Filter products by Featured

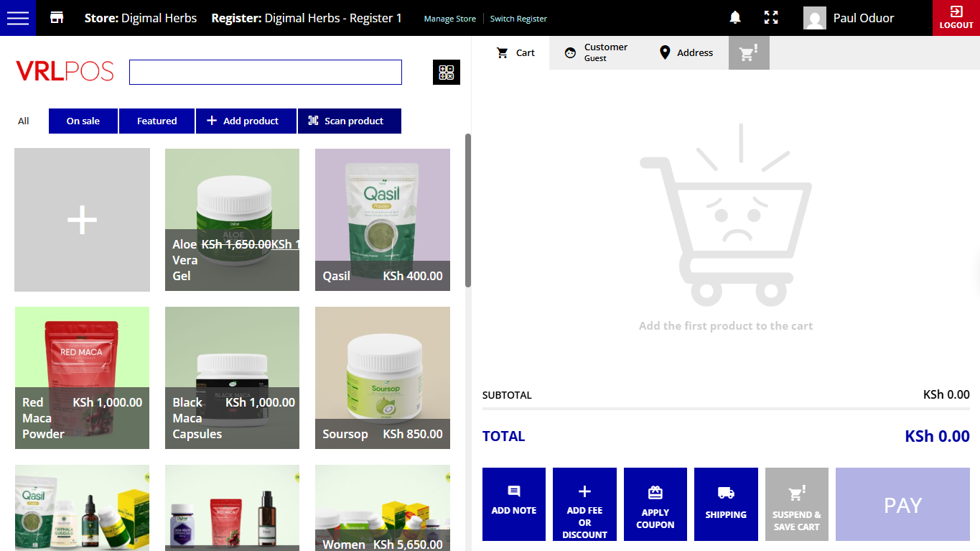pos(157,121)
